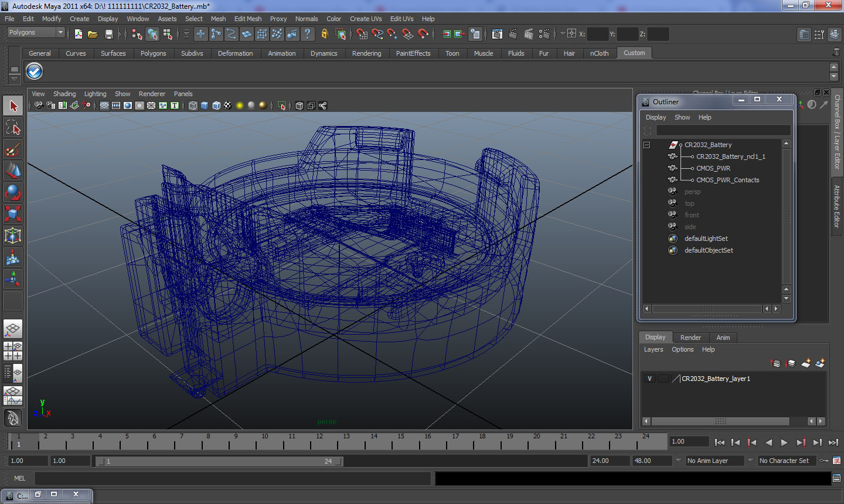Switch to four view layout

coord(13,351)
